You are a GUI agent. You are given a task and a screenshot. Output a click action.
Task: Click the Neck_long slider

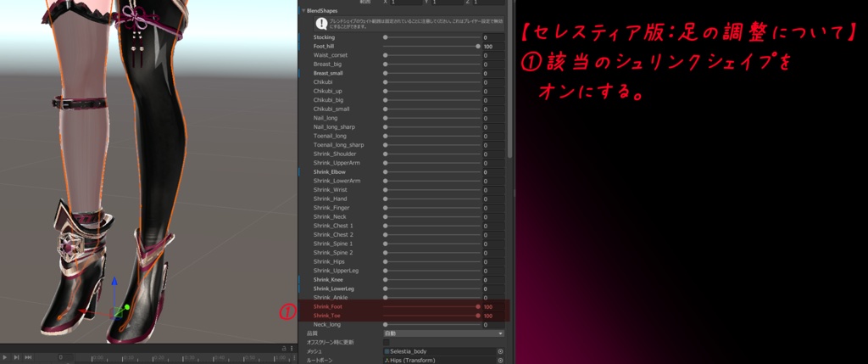[x=431, y=324]
